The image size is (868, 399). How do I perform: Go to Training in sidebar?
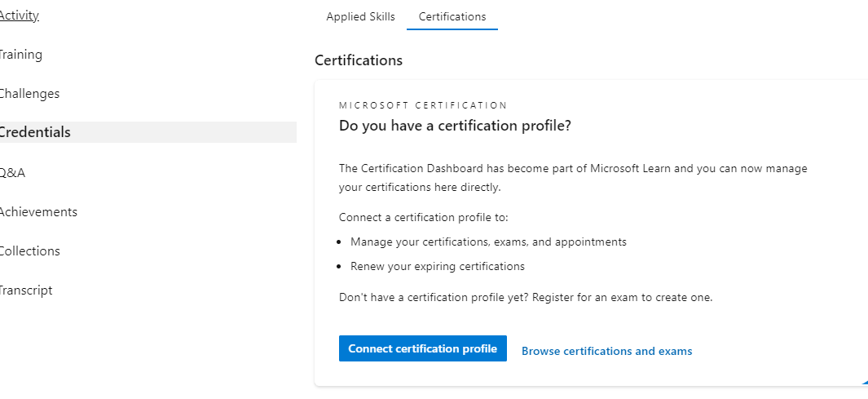click(20, 55)
